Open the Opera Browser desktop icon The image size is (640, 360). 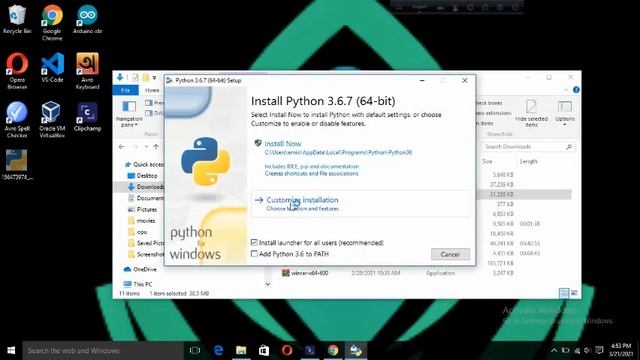click(17, 71)
